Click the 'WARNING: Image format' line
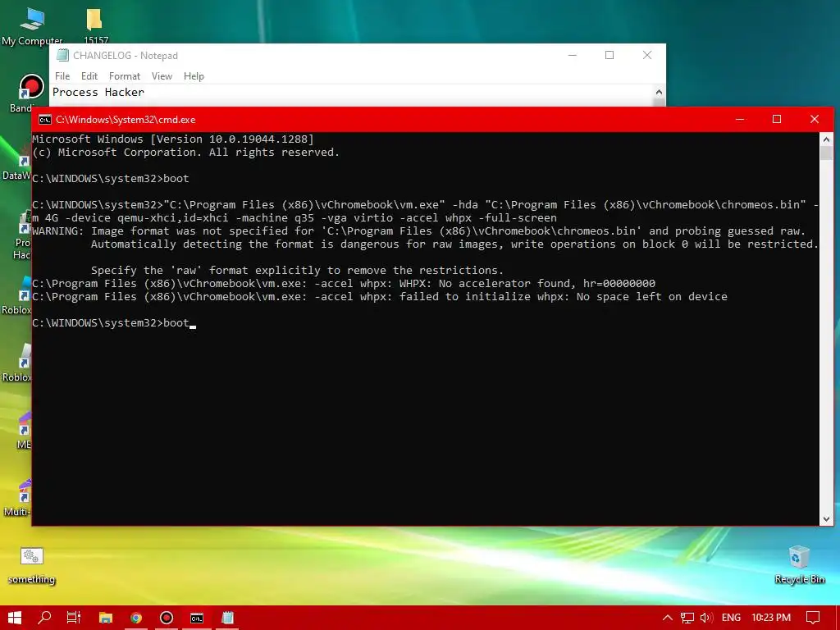The image size is (840, 630). pos(418,231)
